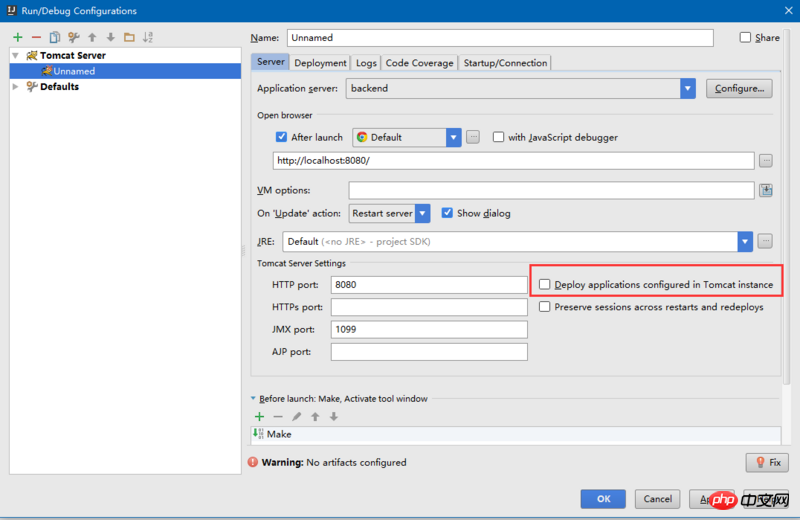Open the Code Coverage tab
Screen dimensions: 800x520
[419, 63]
